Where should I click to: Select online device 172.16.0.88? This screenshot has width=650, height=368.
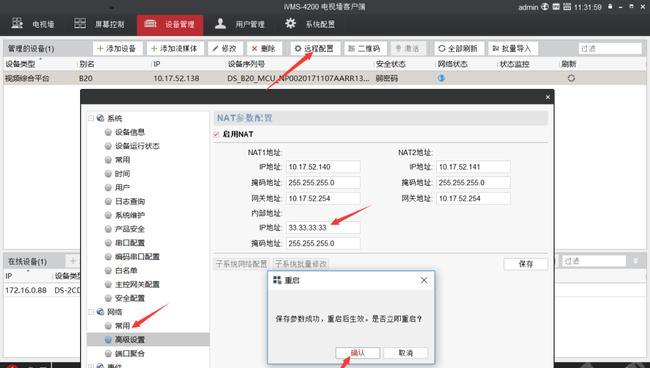(x=26, y=290)
